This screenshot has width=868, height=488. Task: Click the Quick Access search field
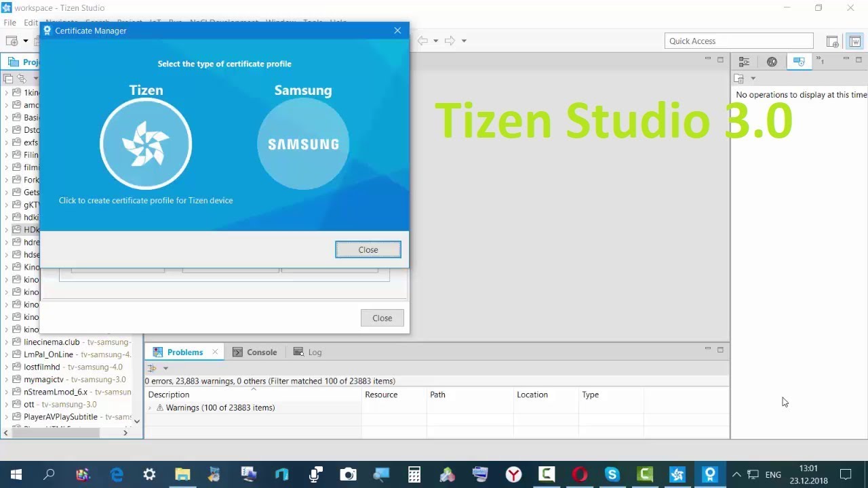738,41
